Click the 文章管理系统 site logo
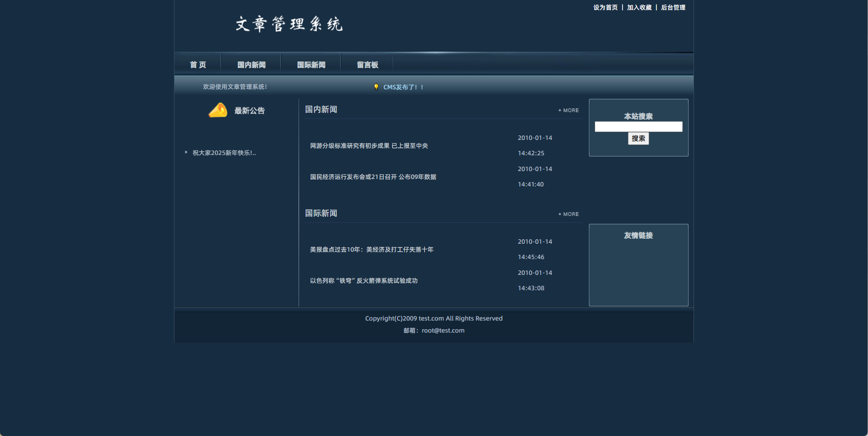868x436 pixels. [x=289, y=24]
